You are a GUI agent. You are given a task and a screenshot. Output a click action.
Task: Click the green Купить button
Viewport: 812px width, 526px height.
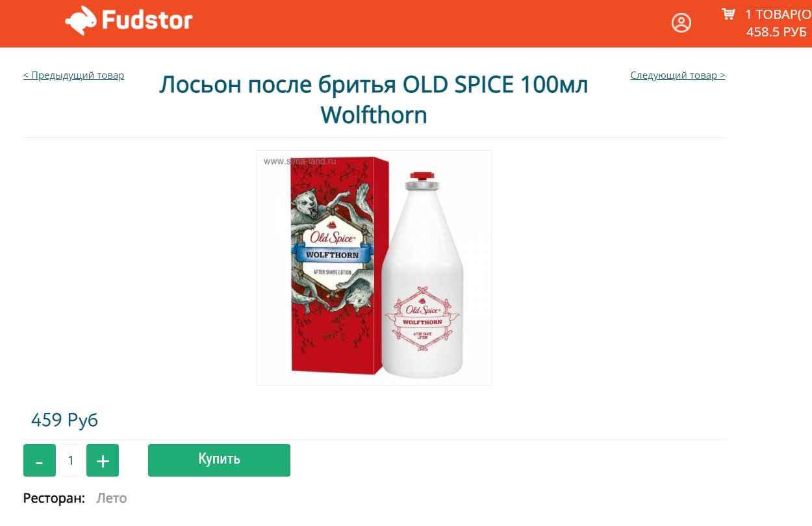[x=219, y=460]
